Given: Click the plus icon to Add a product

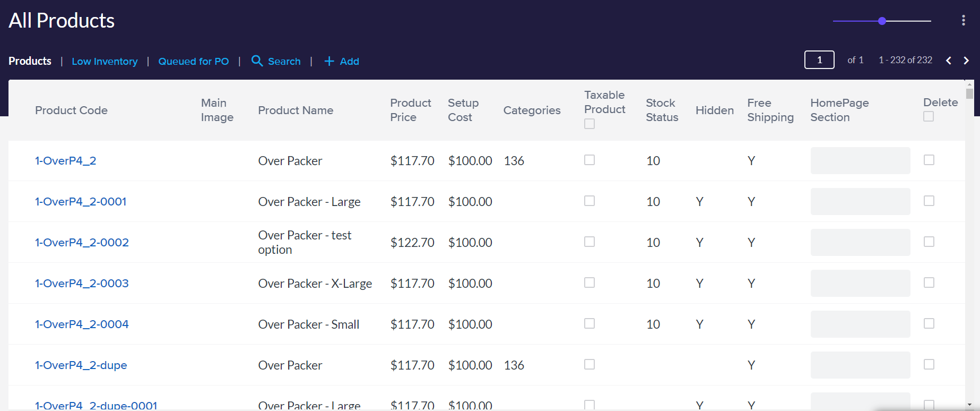Looking at the screenshot, I should (329, 61).
